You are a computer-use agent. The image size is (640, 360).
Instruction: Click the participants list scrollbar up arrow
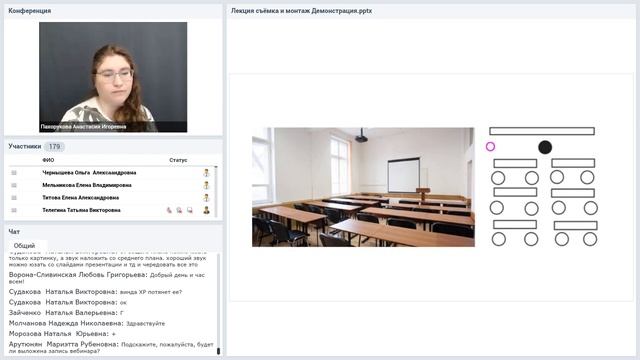[216, 167]
